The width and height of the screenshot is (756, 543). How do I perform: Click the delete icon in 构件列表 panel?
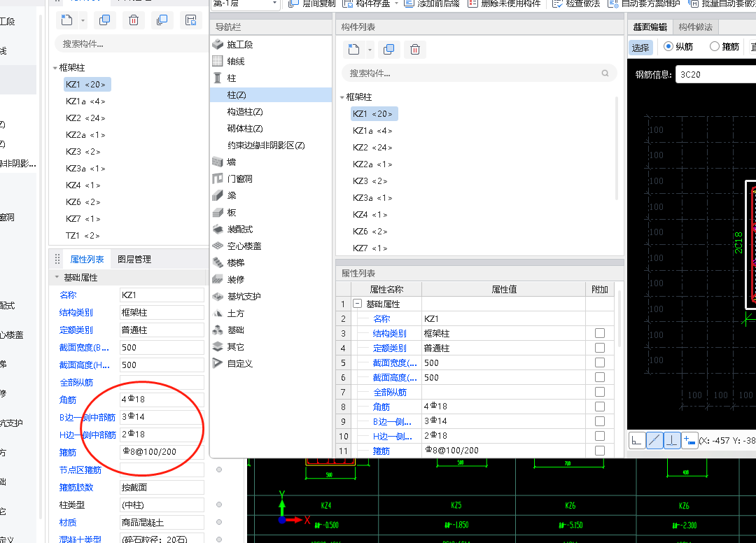[x=415, y=49]
